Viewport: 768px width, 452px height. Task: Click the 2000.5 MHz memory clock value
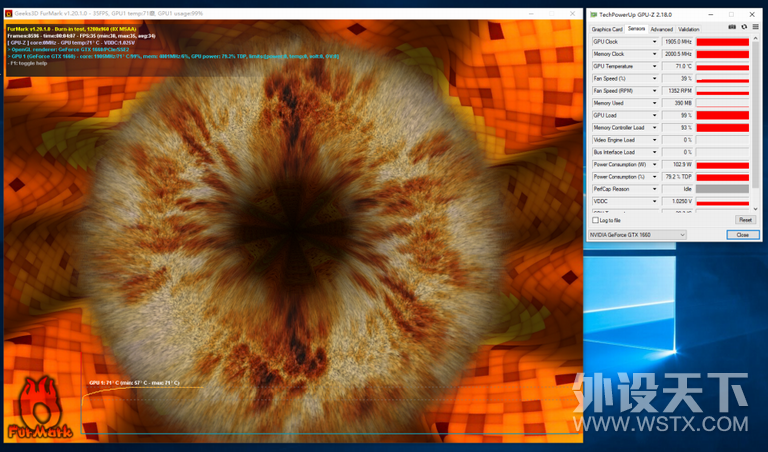(678, 54)
